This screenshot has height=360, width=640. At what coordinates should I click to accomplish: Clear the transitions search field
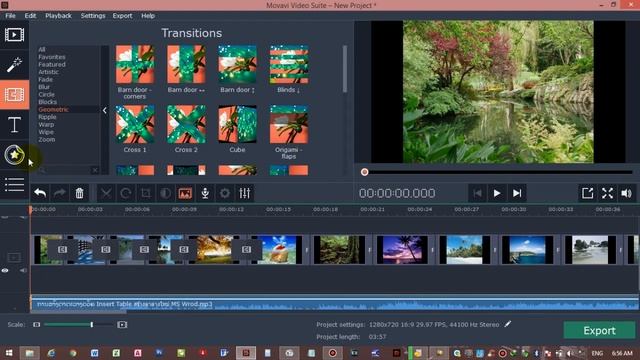pos(95,170)
